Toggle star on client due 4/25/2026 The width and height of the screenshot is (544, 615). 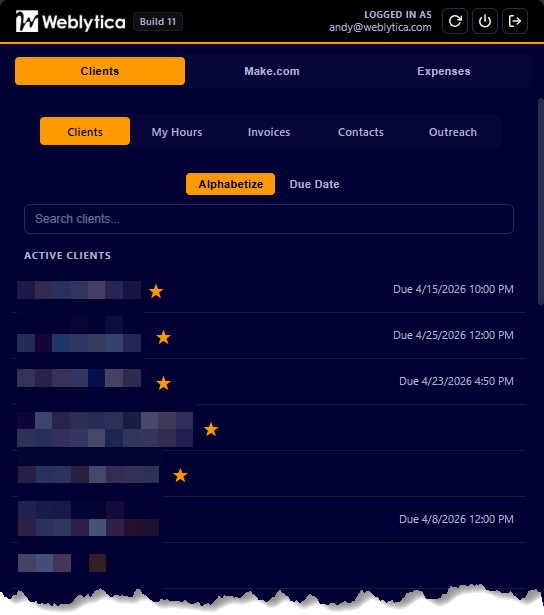tap(164, 337)
